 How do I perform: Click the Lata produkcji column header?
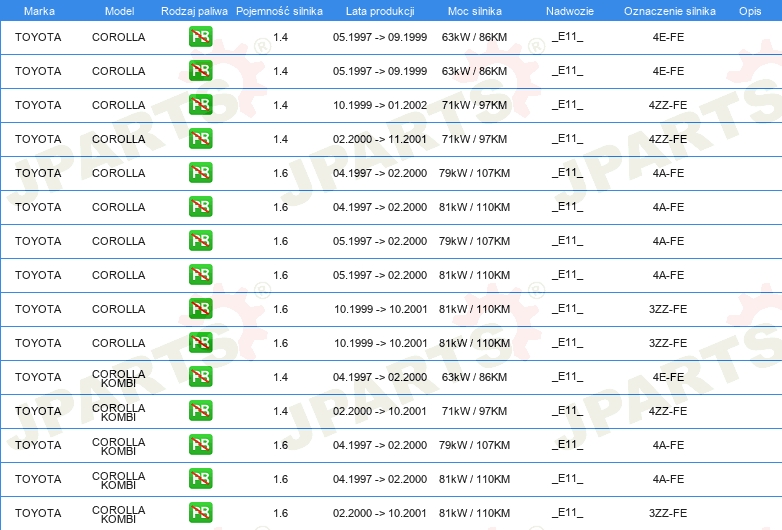[x=379, y=10]
